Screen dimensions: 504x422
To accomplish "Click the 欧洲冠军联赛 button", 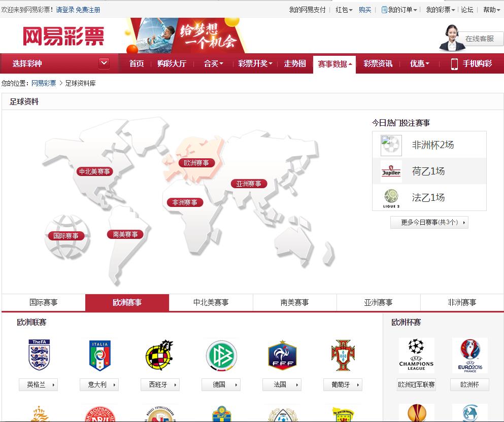I will point(417,384).
